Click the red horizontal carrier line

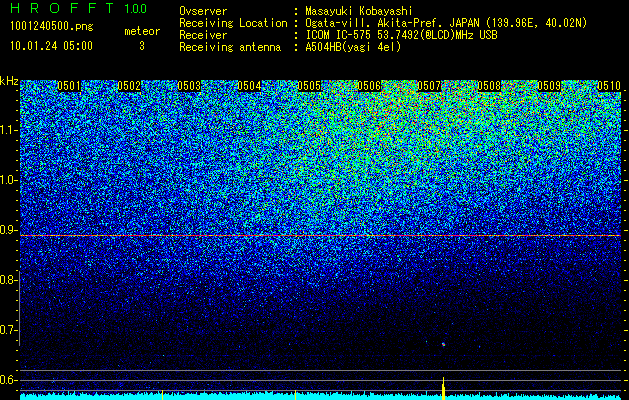(321, 236)
